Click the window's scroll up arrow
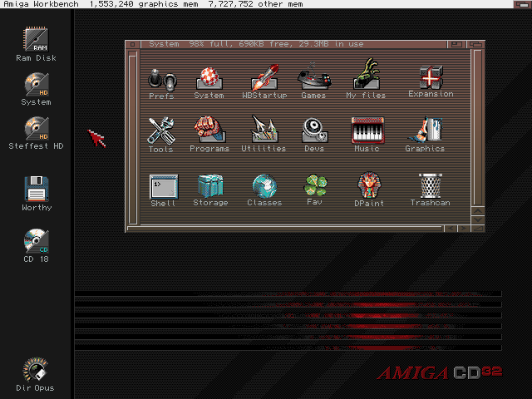 coord(478,211)
